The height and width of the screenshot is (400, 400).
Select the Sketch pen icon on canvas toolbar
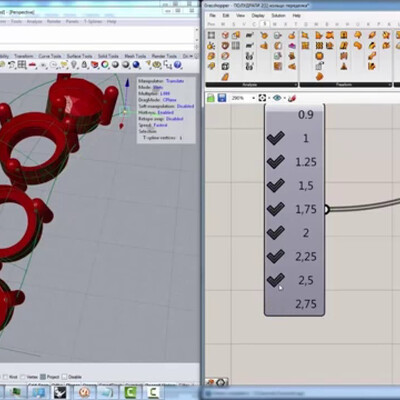pos(292,98)
